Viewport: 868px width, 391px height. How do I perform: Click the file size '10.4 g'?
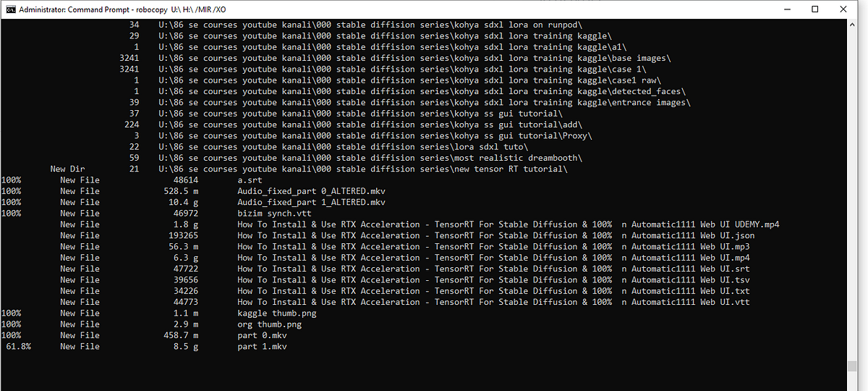point(184,202)
